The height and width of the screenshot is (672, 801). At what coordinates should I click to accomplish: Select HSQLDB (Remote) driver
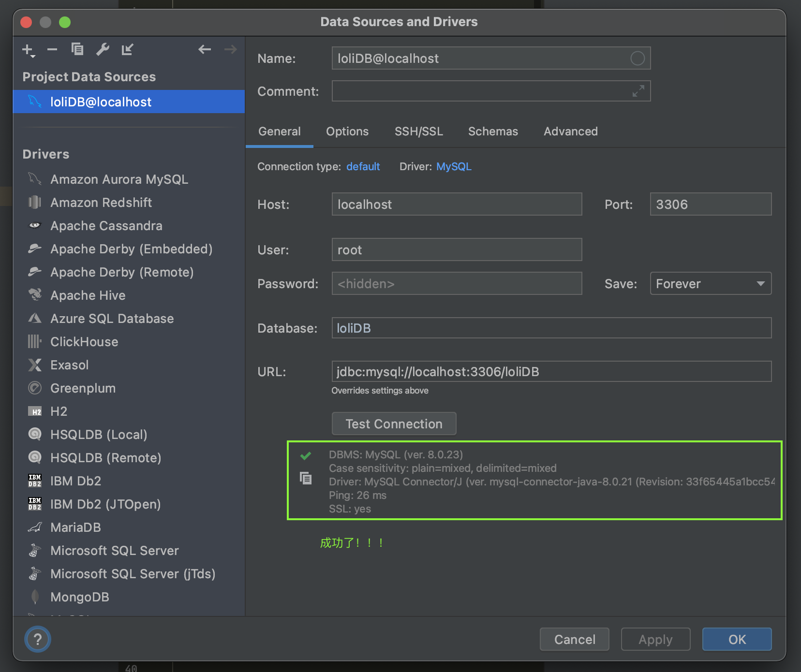pos(129,458)
